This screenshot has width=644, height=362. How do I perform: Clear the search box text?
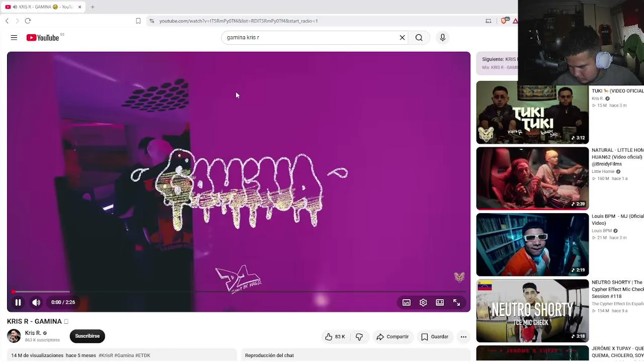pyautogui.click(x=402, y=38)
